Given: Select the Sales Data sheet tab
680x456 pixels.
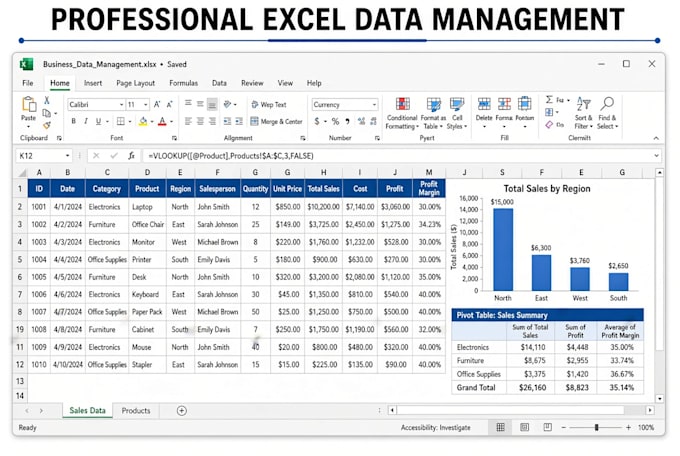Looking at the screenshot, I should [x=88, y=410].
